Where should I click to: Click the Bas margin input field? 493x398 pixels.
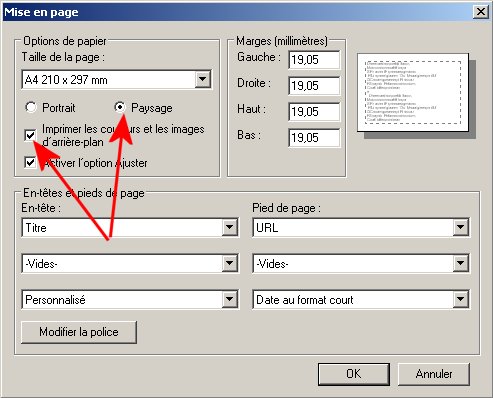click(x=314, y=138)
